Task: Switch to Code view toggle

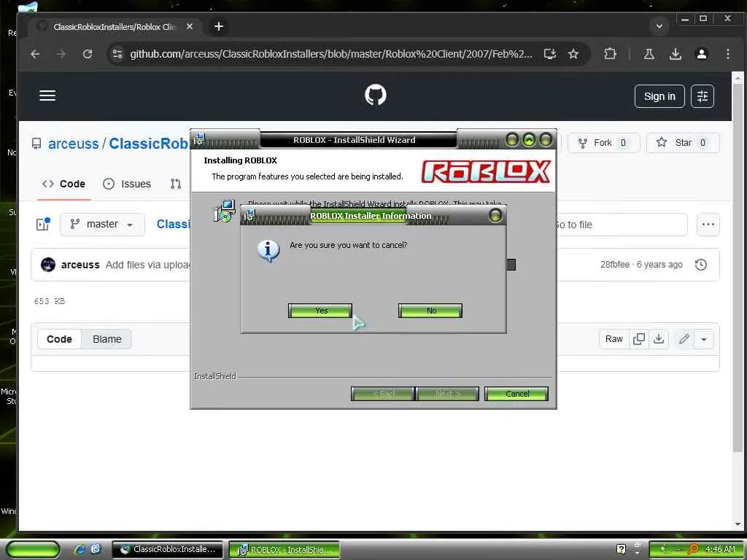Action: tap(60, 339)
